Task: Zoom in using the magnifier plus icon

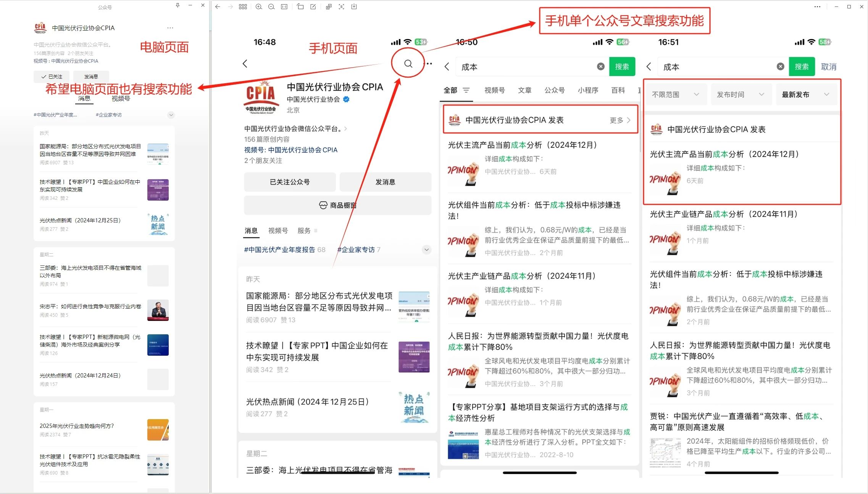Action: pyautogui.click(x=259, y=6)
